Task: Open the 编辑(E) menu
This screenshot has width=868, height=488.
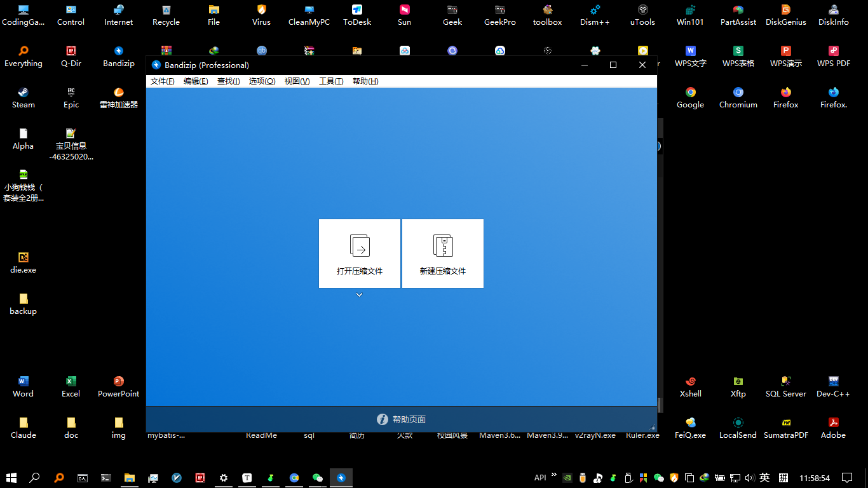Action: coord(196,81)
